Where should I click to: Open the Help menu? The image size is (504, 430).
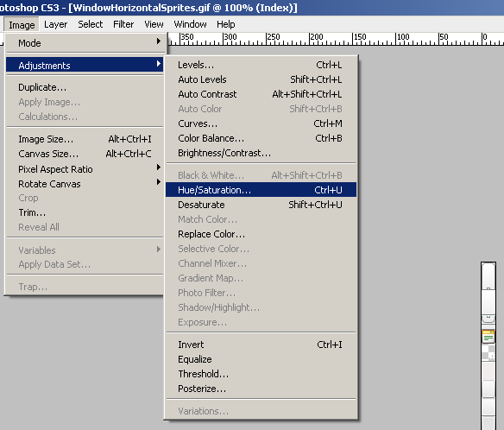[x=225, y=24]
